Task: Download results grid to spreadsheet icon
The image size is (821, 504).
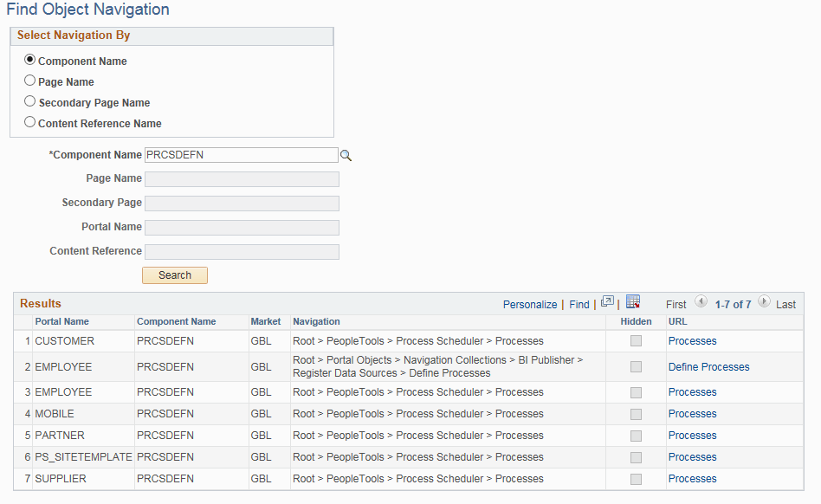Action: (x=633, y=301)
